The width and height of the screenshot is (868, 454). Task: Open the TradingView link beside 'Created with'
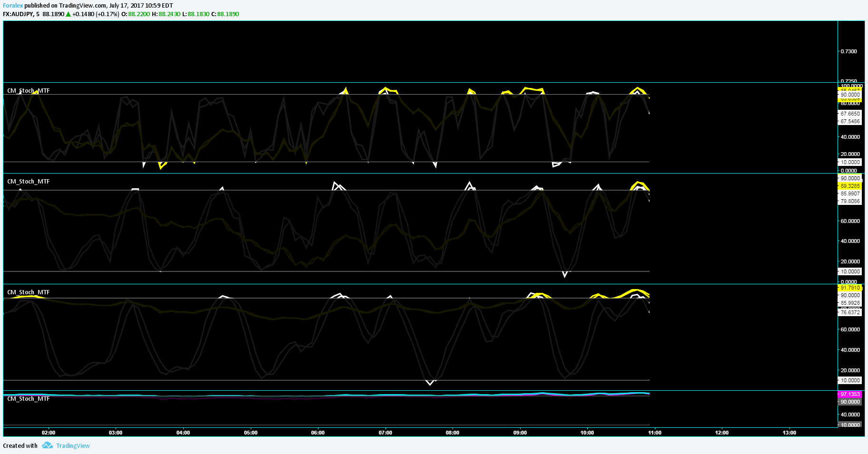[73, 445]
